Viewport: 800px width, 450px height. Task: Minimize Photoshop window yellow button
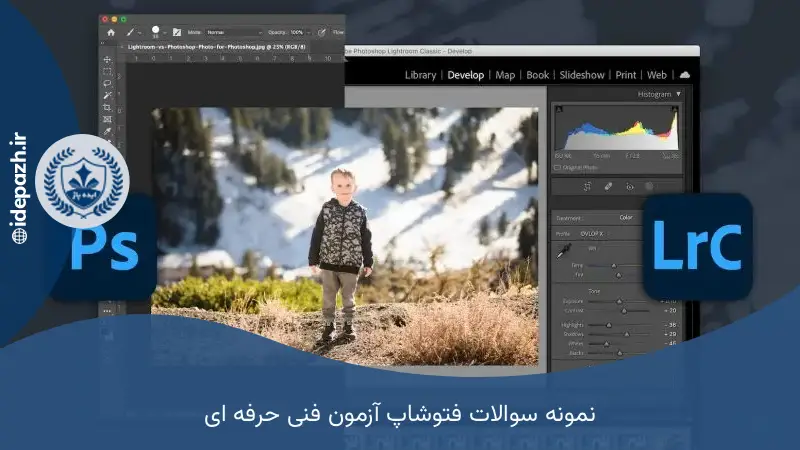[x=114, y=19]
